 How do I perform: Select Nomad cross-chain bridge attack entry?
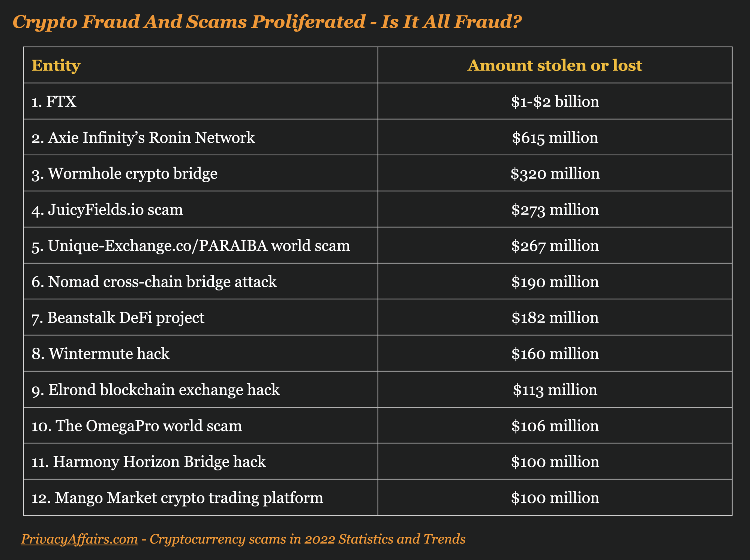(x=154, y=282)
